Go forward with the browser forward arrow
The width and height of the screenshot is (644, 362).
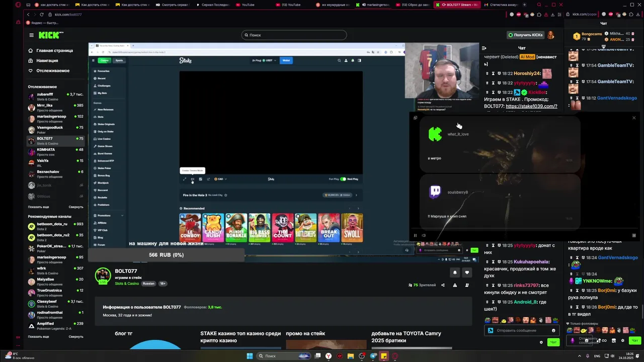pyautogui.click(x=35, y=15)
